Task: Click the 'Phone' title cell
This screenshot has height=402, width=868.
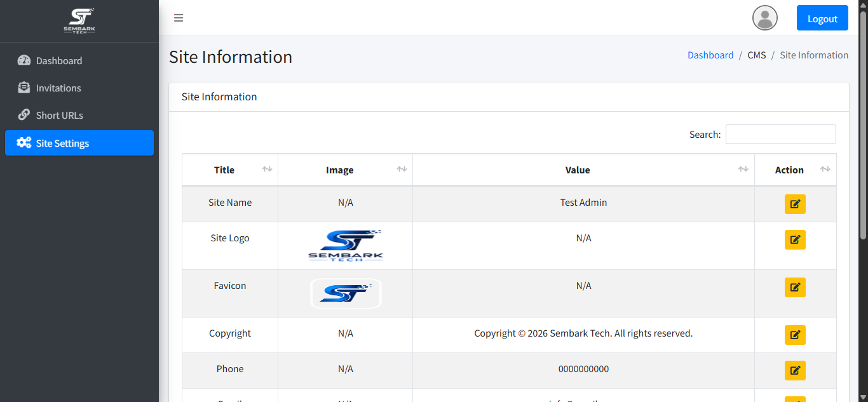Action: (x=230, y=369)
